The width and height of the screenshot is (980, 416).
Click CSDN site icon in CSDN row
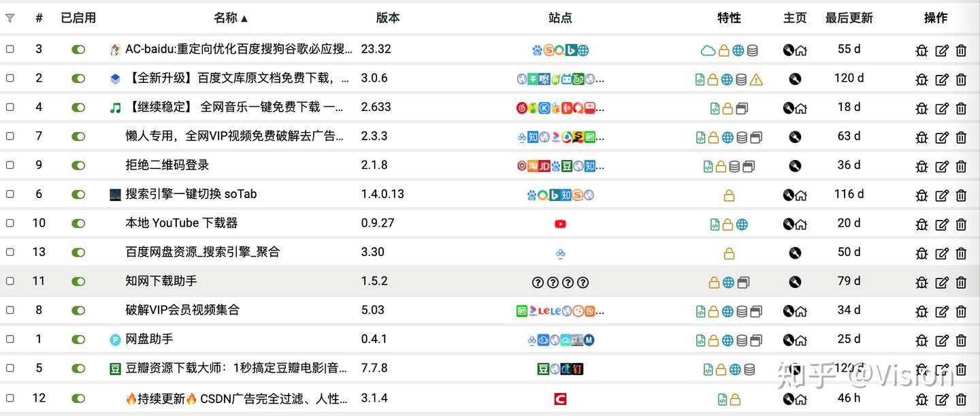(560, 399)
